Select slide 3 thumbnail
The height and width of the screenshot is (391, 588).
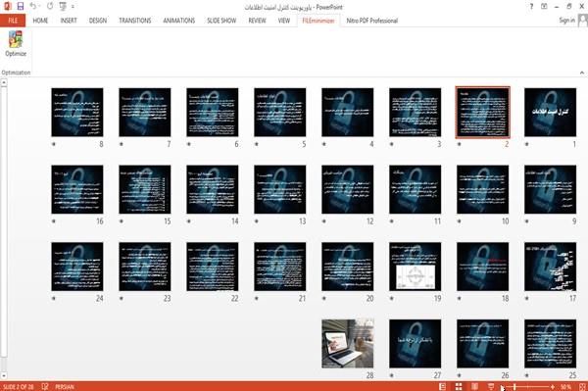(416, 112)
